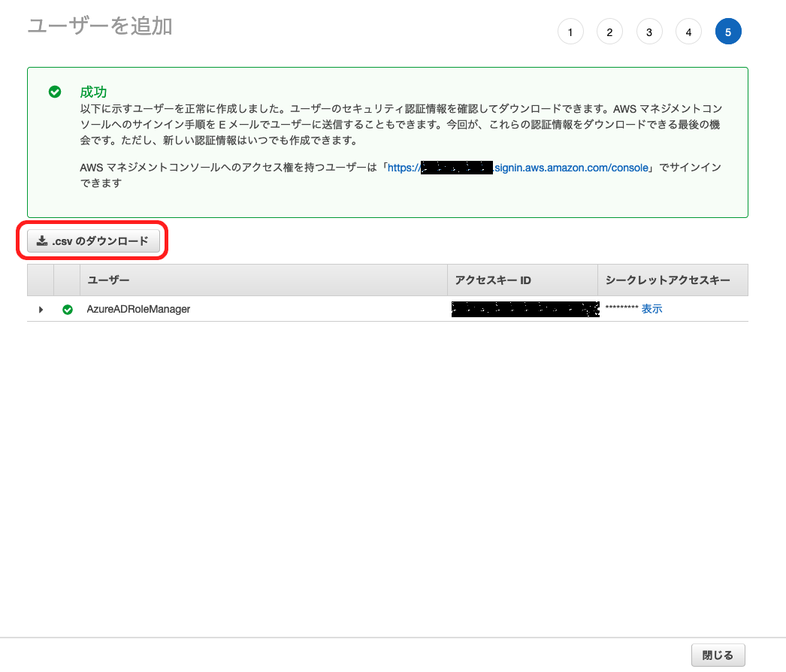Image resolution: width=786 pixels, height=672 pixels.
Task: Select the current step 5 indicator
Action: tap(728, 32)
